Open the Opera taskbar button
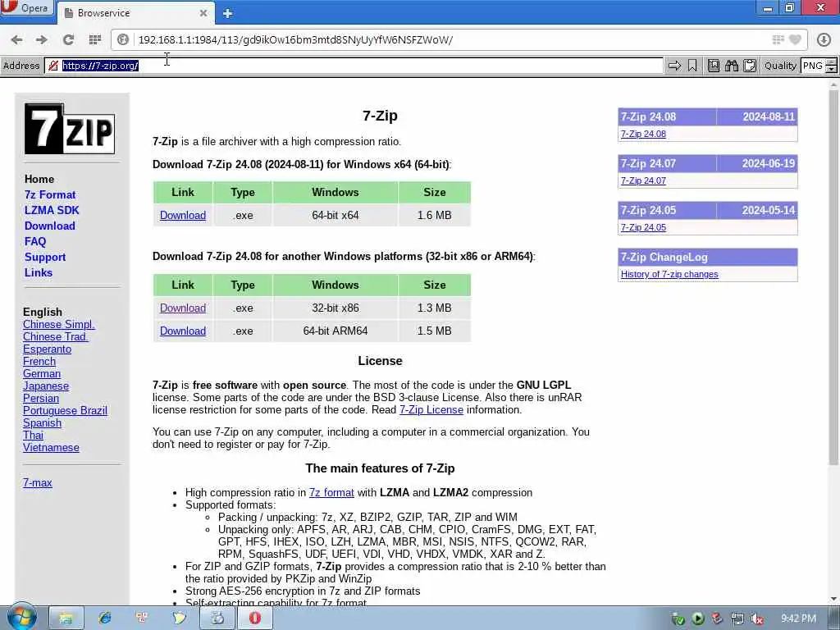 [255, 619]
